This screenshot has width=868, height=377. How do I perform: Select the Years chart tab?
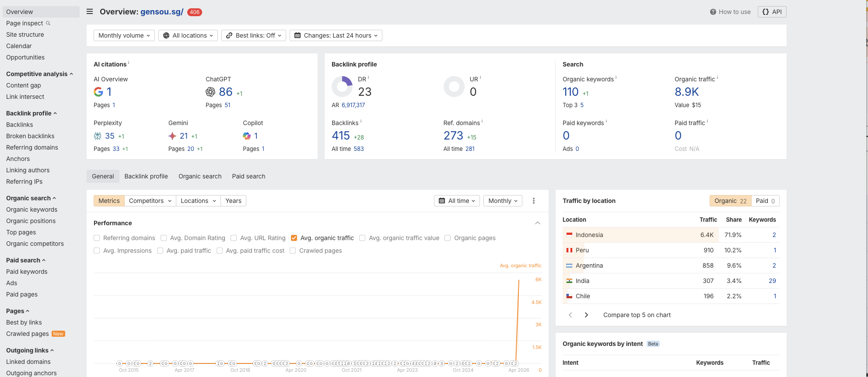[233, 201]
